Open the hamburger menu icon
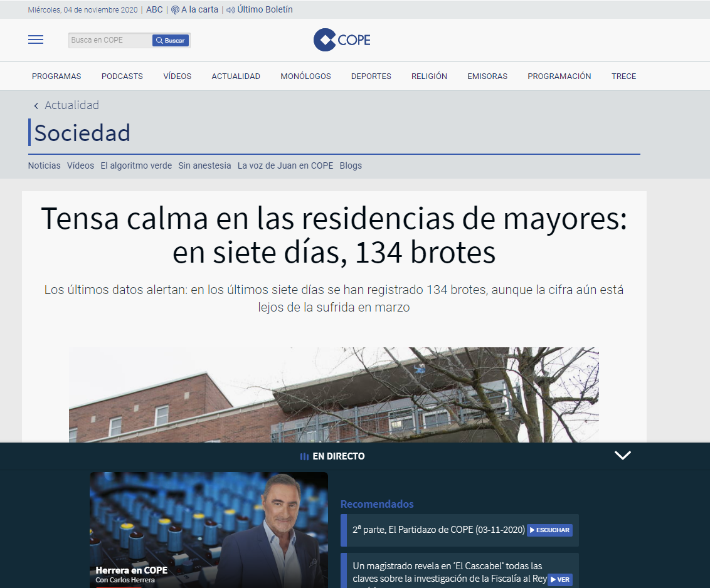The width and height of the screenshot is (710, 588). tap(36, 40)
